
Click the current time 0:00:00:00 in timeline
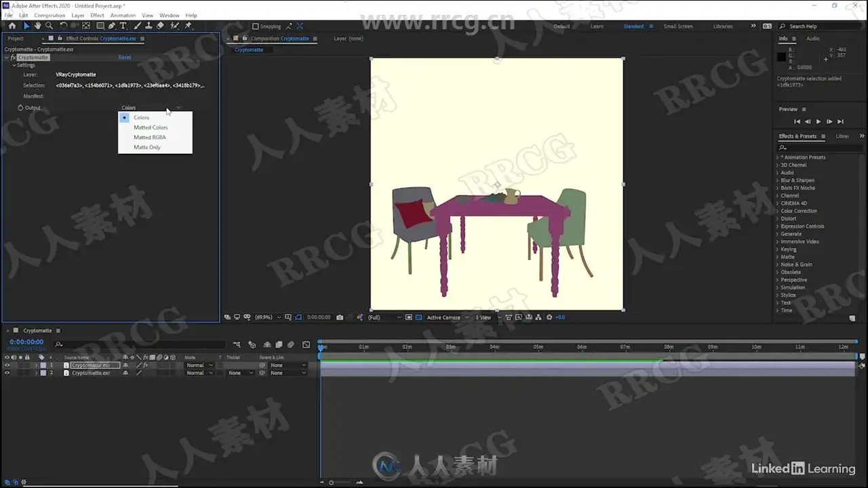pyautogui.click(x=26, y=342)
